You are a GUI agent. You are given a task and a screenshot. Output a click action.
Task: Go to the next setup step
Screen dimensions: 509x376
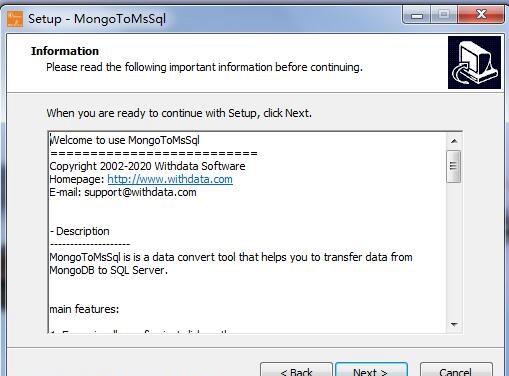tap(371, 369)
